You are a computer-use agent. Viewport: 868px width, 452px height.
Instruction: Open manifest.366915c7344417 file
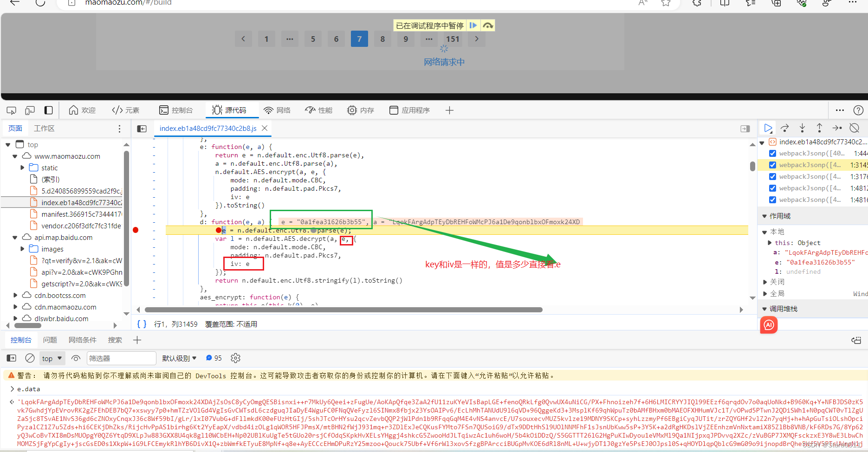[x=81, y=214]
